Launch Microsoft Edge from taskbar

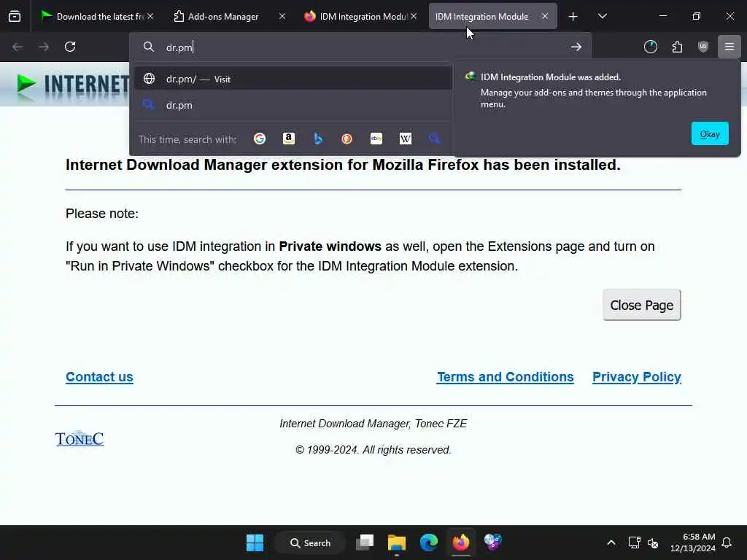click(429, 542)
